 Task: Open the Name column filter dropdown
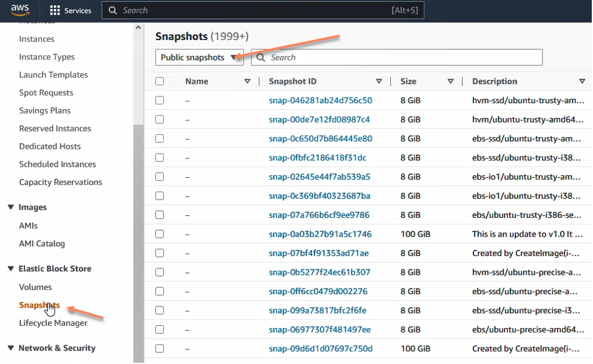click(248, 81)
